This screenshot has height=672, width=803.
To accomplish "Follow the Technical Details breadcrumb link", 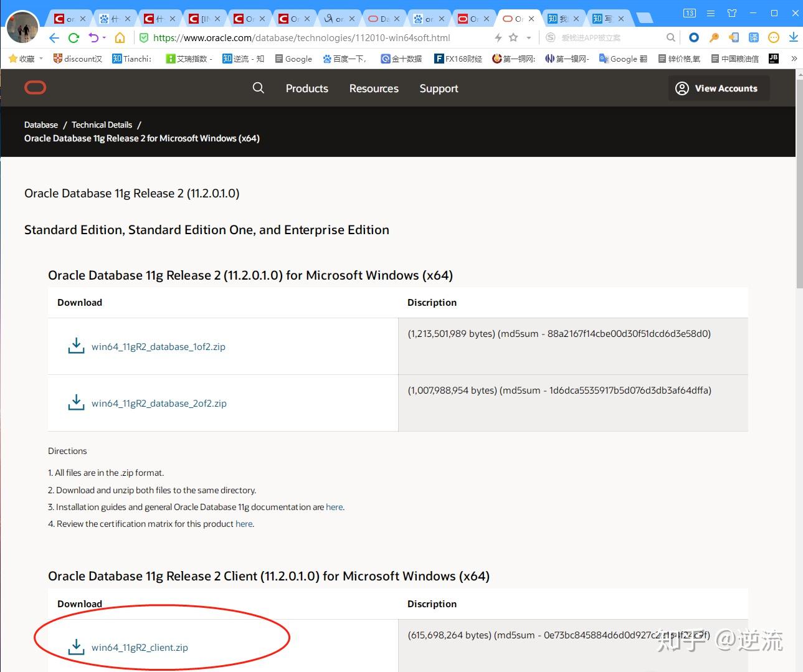I will pyautogui.click(x=102, y=125).
